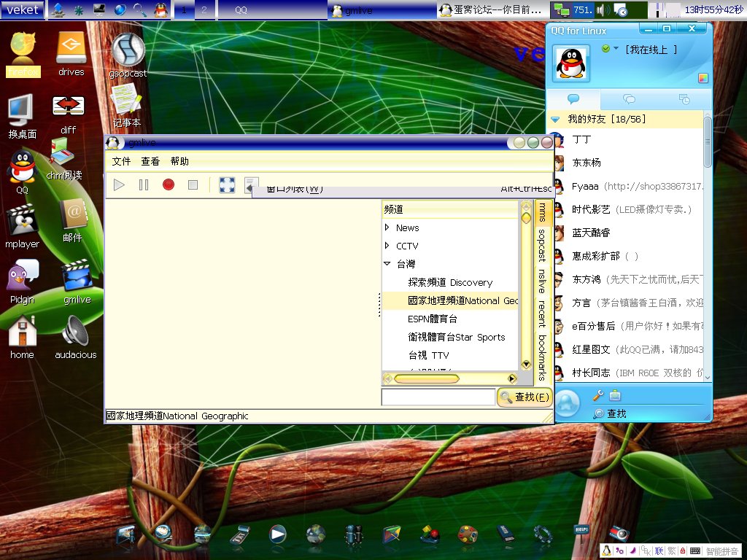Click the Stop button in gmlive toolbar

(x=193, y=184)
